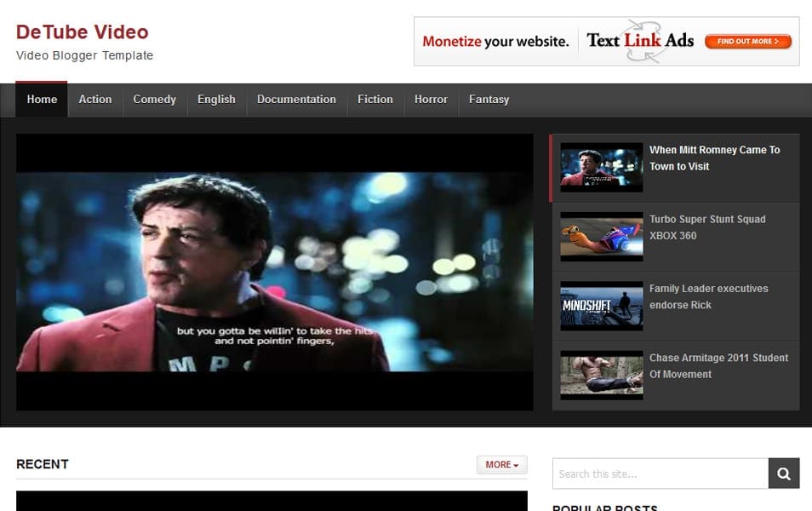Select the Fantasy category
Viewport: 812px width, 511px height.
[489, 99]
